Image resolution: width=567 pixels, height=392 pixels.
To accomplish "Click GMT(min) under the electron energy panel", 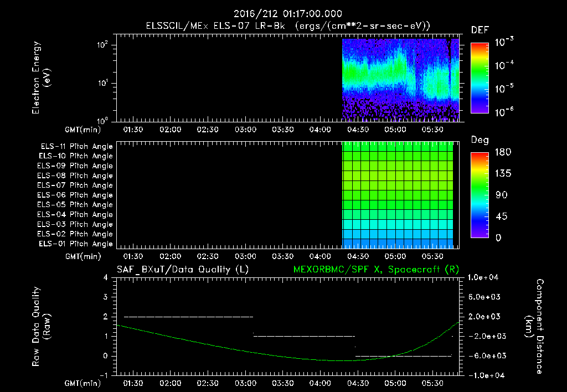I will pyautogui.click(x=83, y=130).
